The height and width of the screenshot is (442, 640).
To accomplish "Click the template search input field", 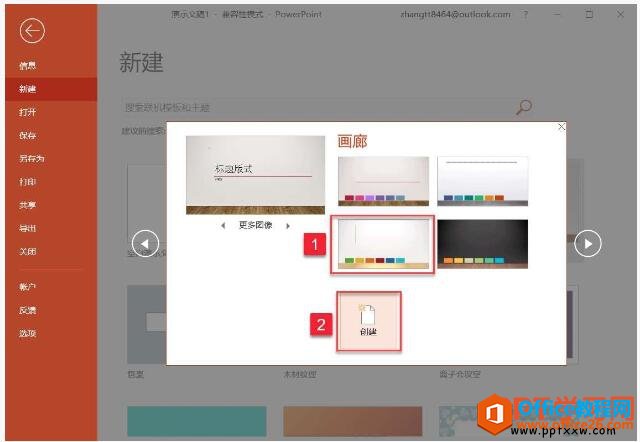I will 318,107.
